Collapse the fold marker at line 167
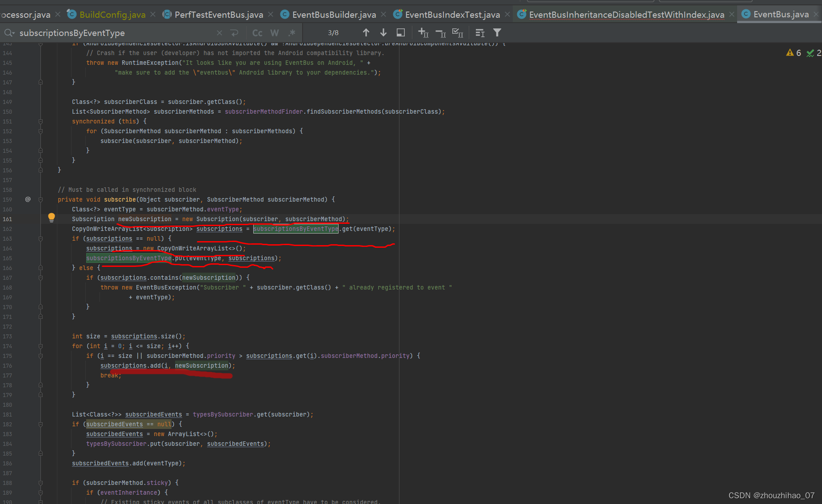Image resolution: width=822 pixels, height=504 pixels. pos(40,278)
